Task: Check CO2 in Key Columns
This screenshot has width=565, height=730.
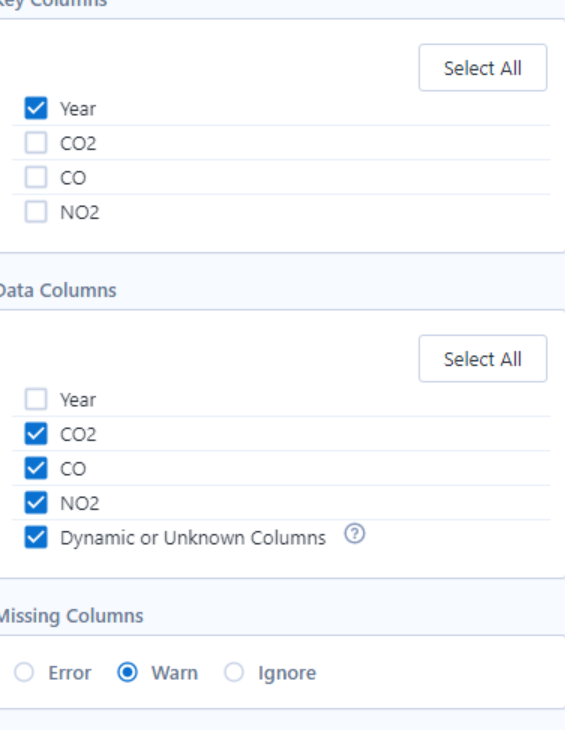Action: (x=36, y=142)
